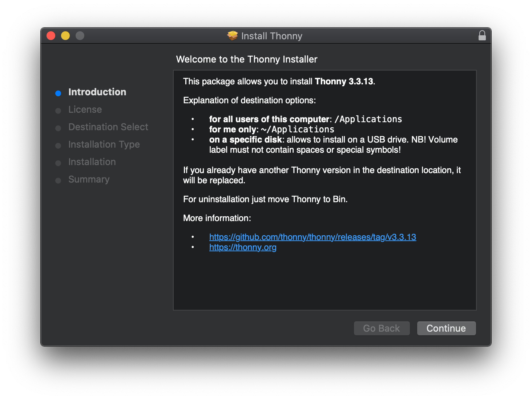Click the Installation step label
Image resolution: width=532 pixels, height=400 pixels.
tap(92, 162)
